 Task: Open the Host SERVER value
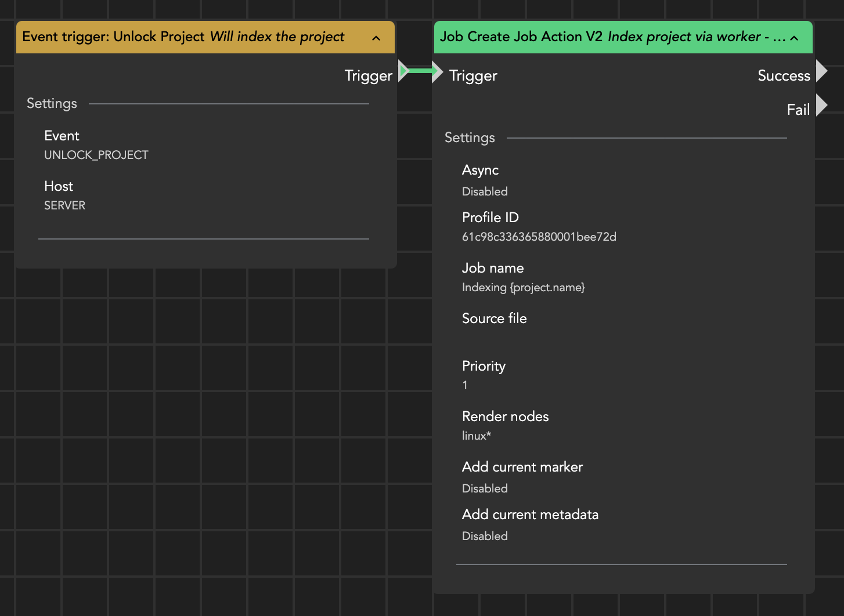pos(64,205)
